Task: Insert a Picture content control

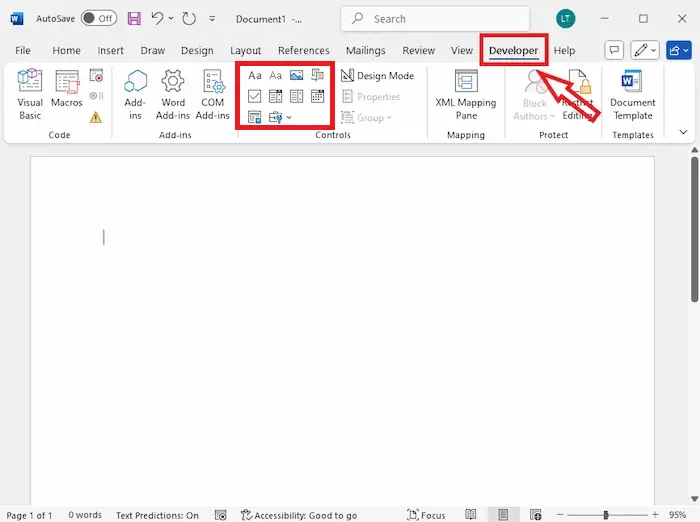Action: 297,75
